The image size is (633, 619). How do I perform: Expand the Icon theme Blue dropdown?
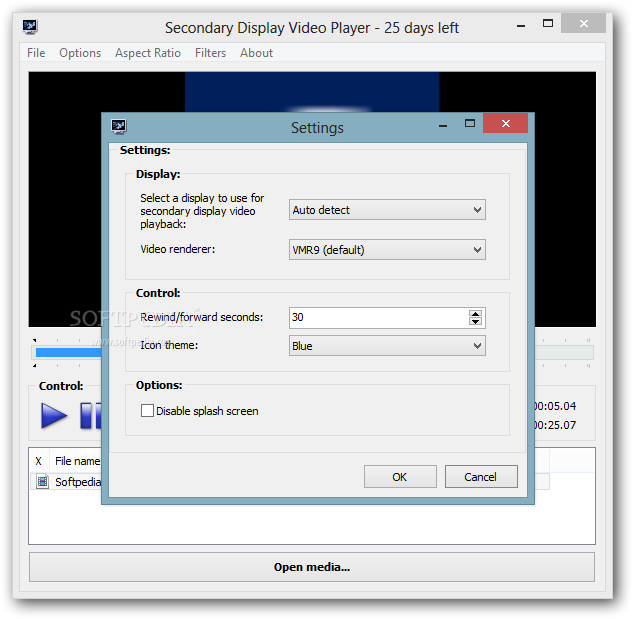pos(387,346)
